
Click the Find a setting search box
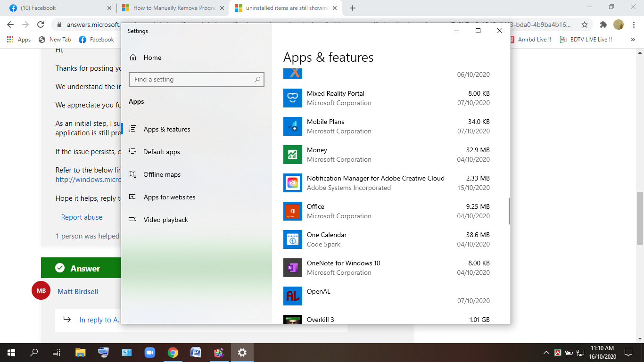click(197, 80)
